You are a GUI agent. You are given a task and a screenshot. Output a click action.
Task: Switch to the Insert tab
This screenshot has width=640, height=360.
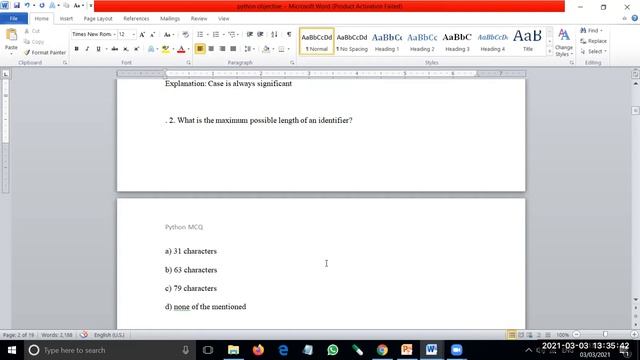coord(66,19)
